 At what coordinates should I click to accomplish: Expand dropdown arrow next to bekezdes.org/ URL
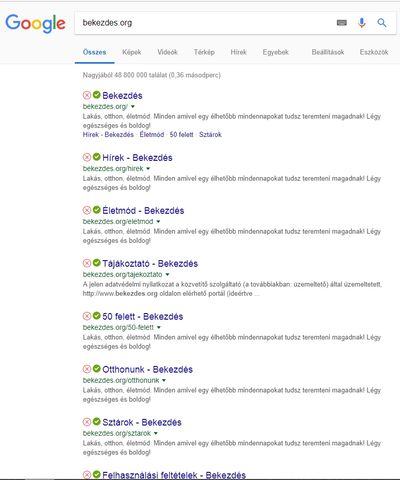133,107
